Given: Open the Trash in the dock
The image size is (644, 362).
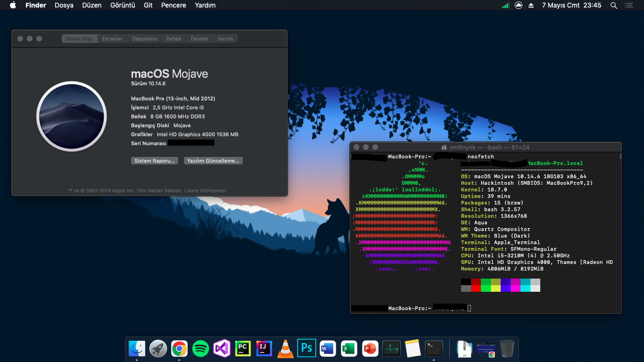Looking at the screenshot, I should [507, 349].
